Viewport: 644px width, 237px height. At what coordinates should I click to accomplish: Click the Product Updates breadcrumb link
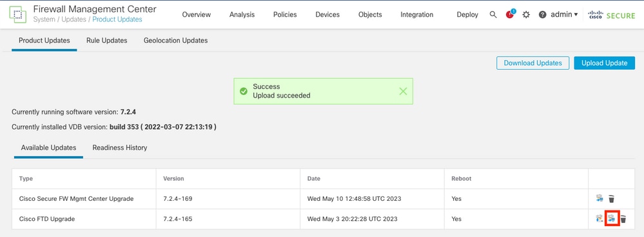[x=117, y=19]
